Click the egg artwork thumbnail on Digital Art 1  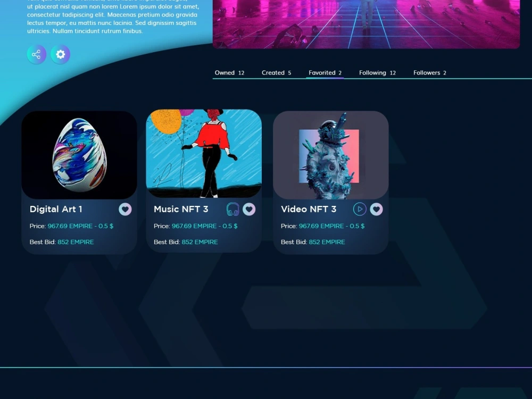[79, 154]
